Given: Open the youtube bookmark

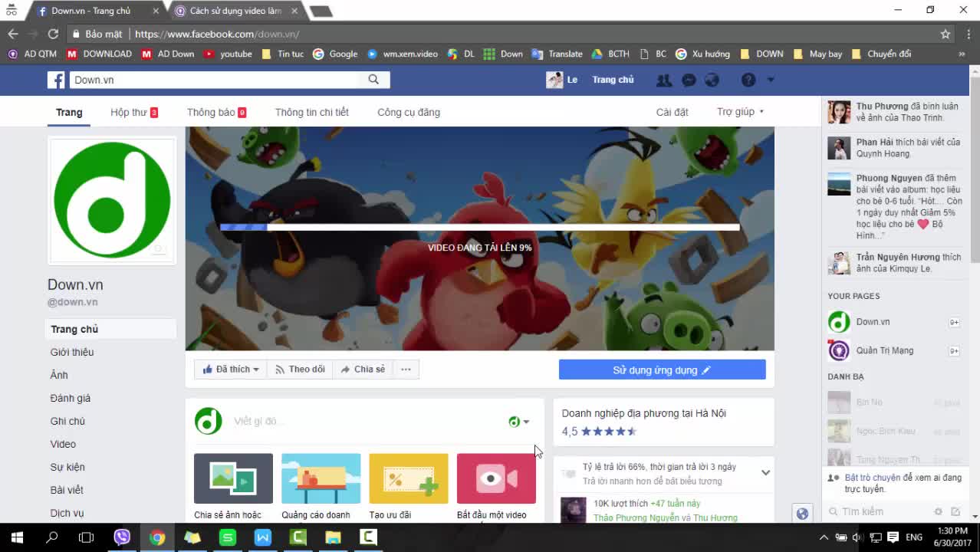Looking at the screenshot, I should (229, 54).
